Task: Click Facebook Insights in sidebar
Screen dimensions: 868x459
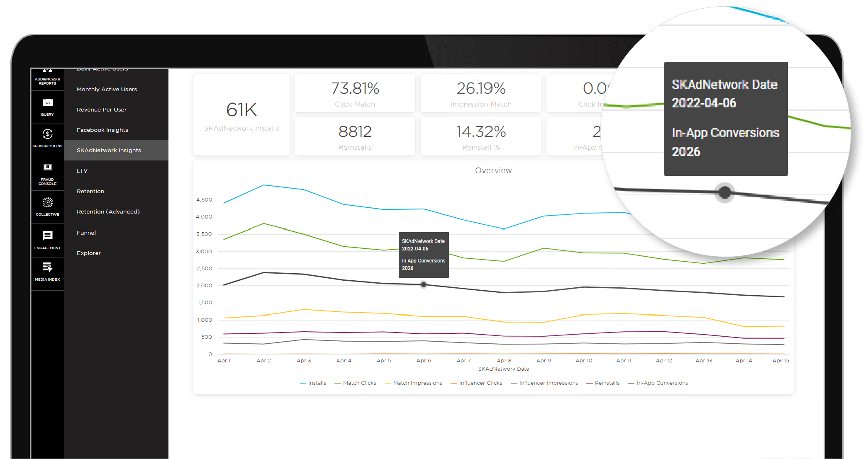Action: click(103, 130)
